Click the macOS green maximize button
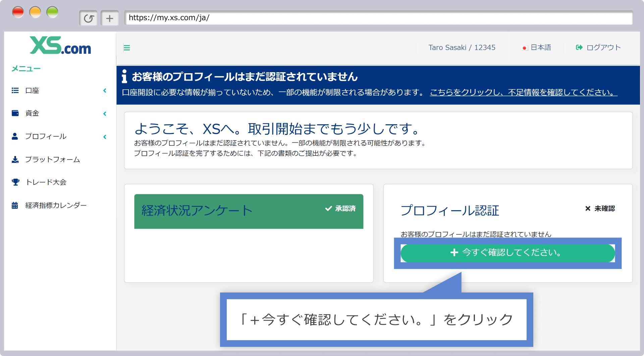Image resolution: width=644 pixels, height=356 pixels. coord(52,12)
